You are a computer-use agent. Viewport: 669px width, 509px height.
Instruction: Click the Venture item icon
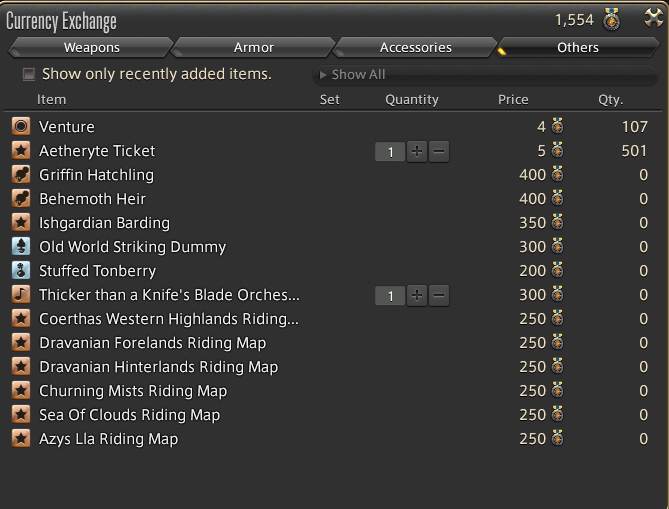point(21,126)
